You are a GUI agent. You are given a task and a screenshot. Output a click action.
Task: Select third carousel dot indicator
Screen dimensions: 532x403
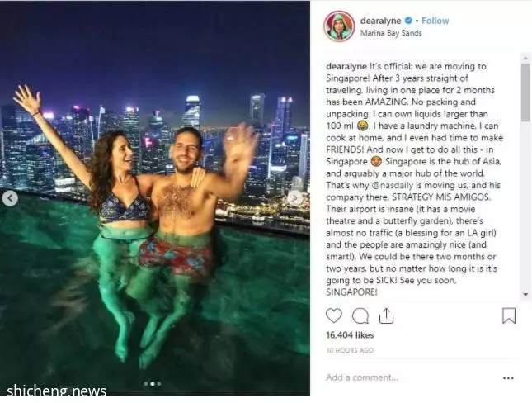click(x=159, y=384)
